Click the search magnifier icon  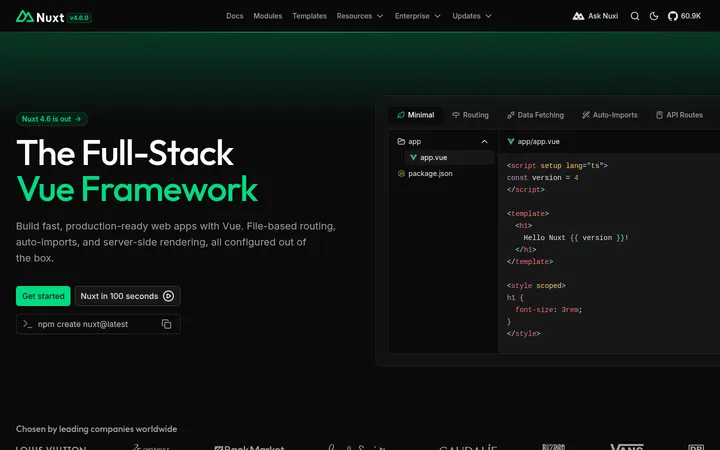(635, 16)
